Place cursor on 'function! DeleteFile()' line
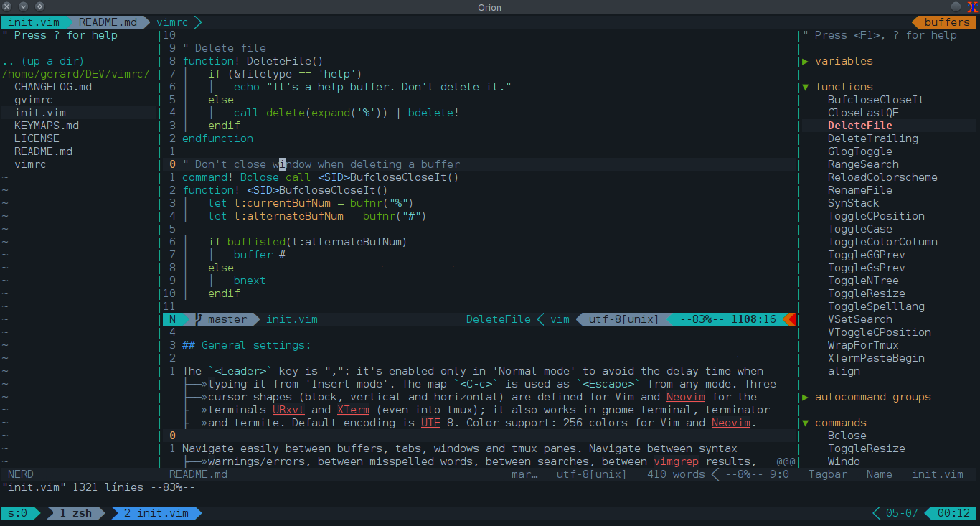Screen dimensions: 980x526 (x=253, y=61)
